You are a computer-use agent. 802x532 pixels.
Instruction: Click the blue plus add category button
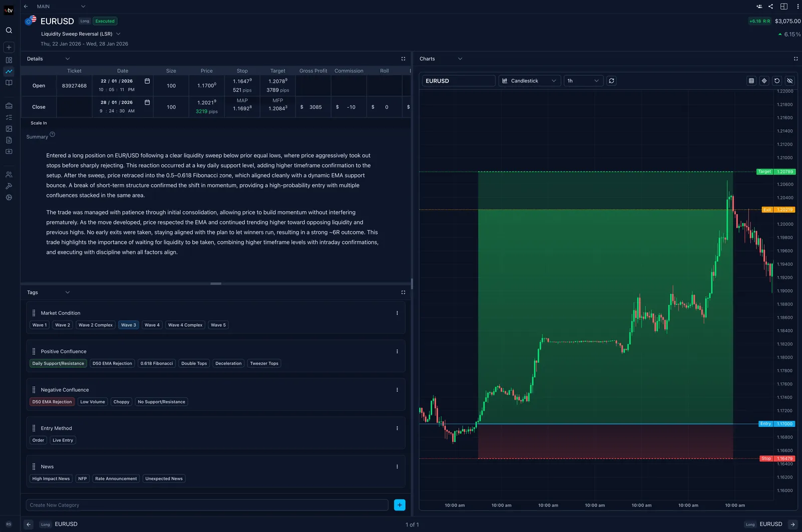[x=400, y=505]
